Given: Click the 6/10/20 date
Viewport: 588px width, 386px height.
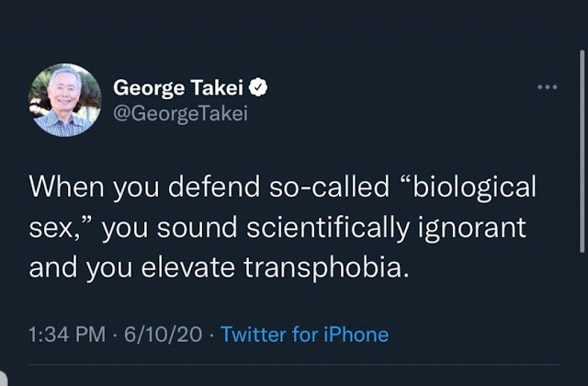Looking at the screenshot, I should (x=165, y=335).
